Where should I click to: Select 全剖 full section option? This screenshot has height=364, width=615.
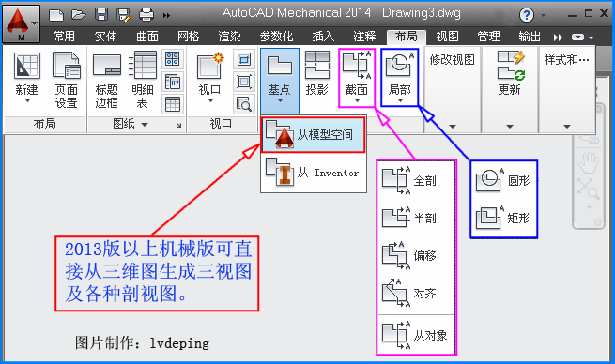coord(415,181)
